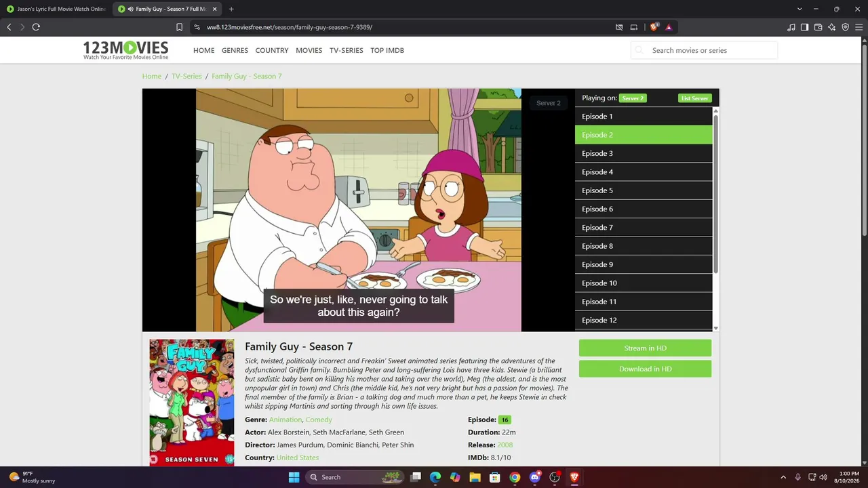The height and width of the screenshot is (488, 868).
Task: Open Leo AI assistant sparkle icon
Action: click(x=831, y=27)
